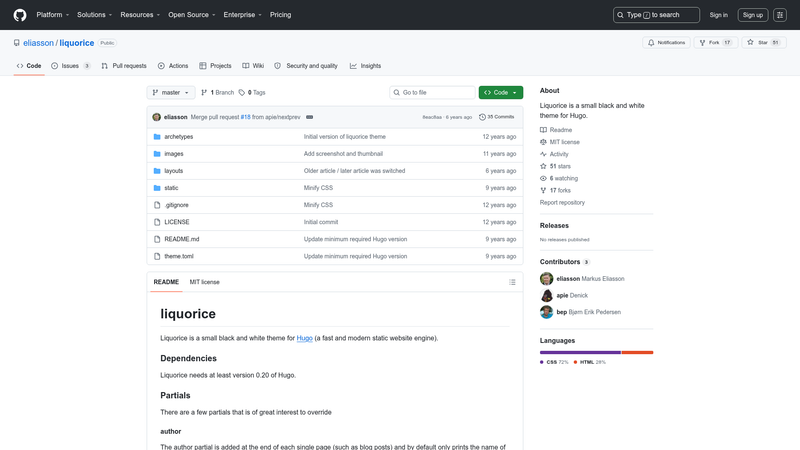Click the layouts folder icon
The image size is (800, 450).
tap(157, 171)
